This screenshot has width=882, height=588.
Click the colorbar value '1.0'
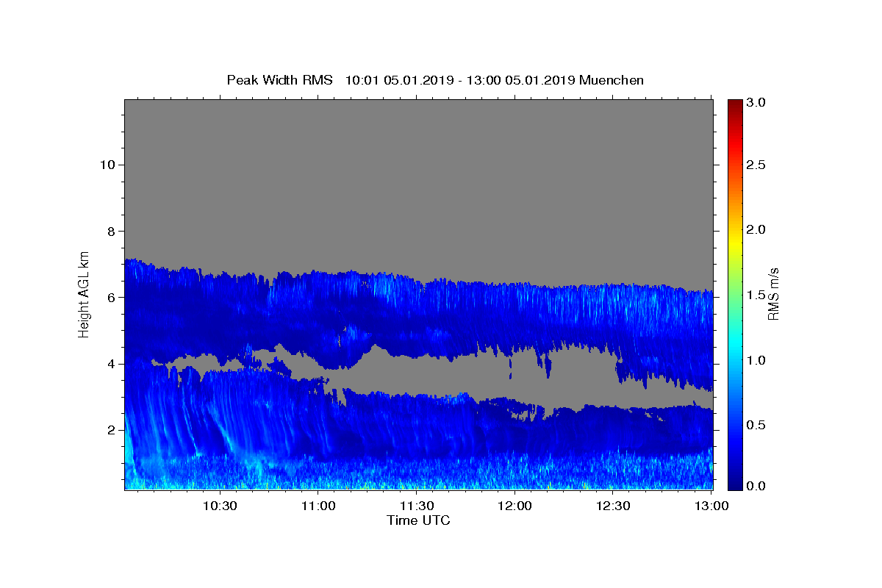click(x=756, y=360)
